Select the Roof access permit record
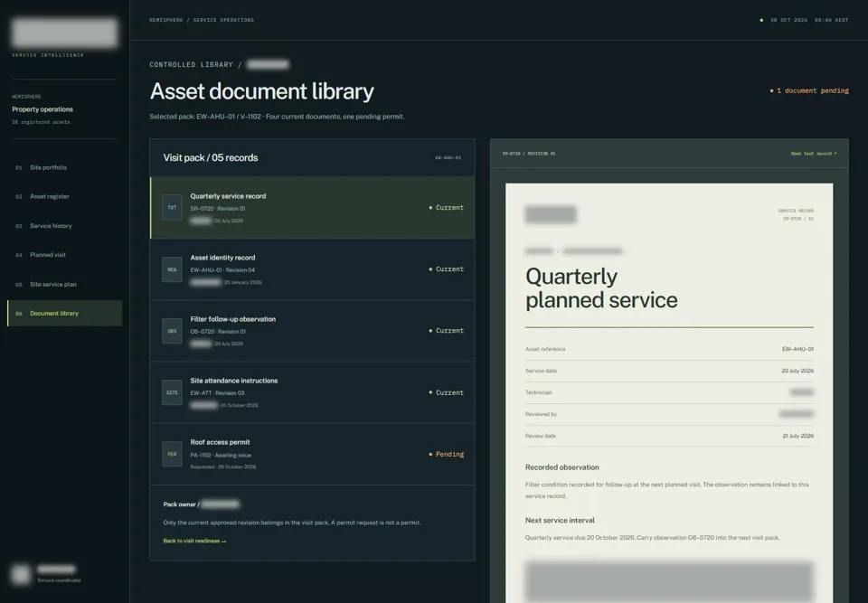The height and width of the screenshot is (603, 868). tap(313, 454)
